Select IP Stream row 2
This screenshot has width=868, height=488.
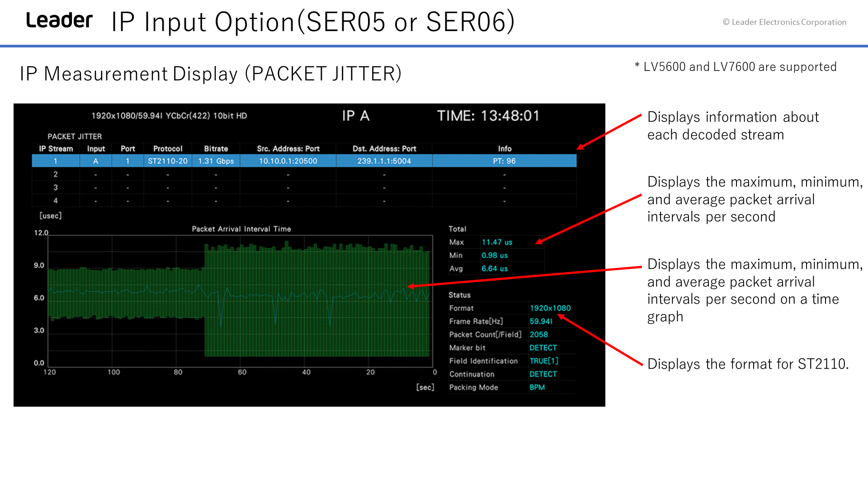click(x=304, y=174)
